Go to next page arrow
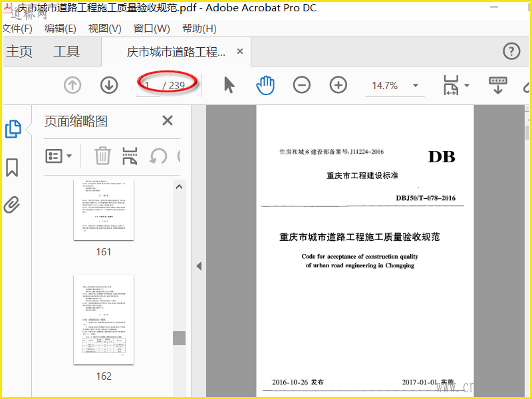Screen dimensions: 532x399 tap(109, 85)
